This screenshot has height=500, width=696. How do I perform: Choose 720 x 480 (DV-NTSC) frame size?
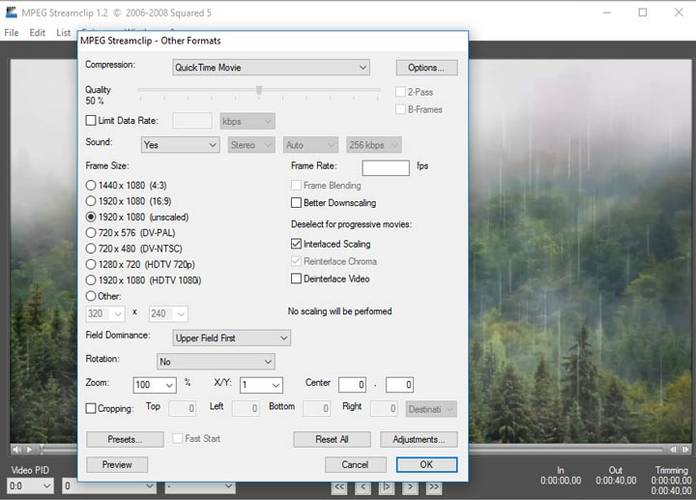click(91, 249)
